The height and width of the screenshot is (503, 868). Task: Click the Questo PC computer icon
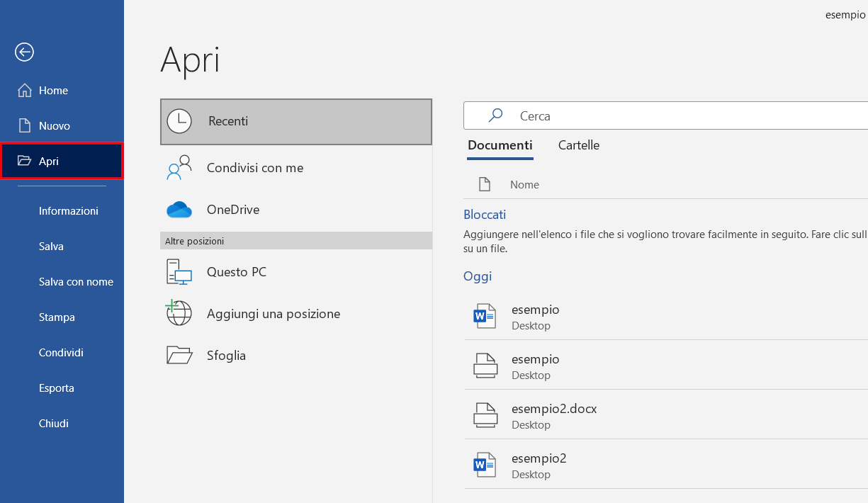pyautogui.click(x=179, y=272)
